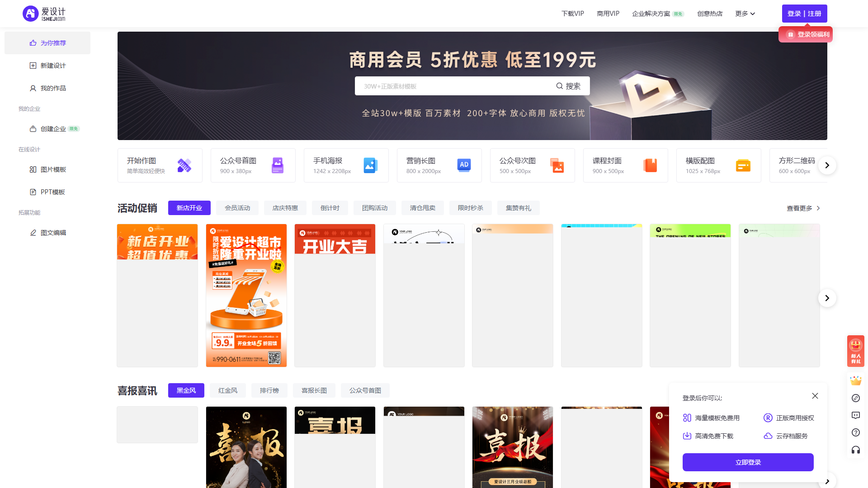Open the 横版配图 yellow card icon
The image size is (868, 488).
743,165
